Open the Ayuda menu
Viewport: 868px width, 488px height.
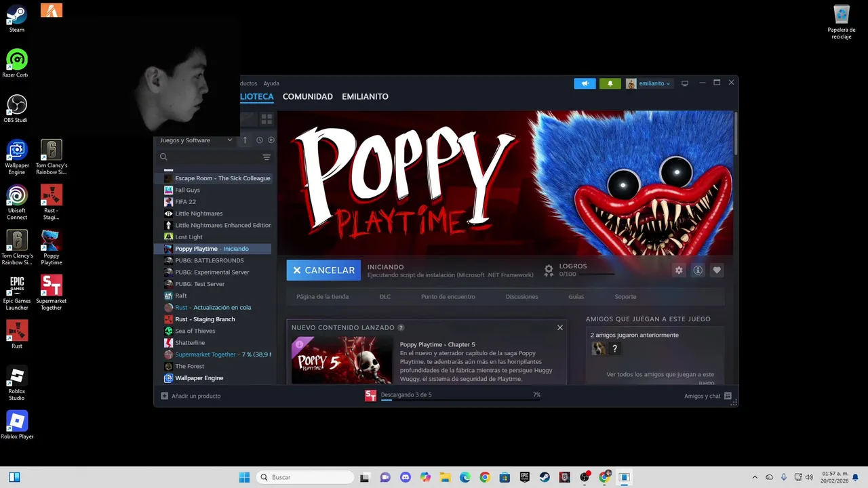tap(271, 83)
